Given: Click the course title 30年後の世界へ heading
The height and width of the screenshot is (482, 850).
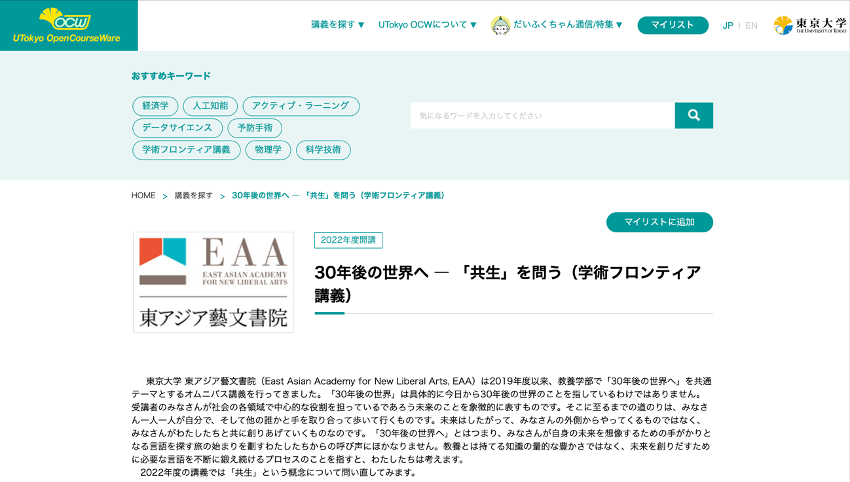Looking at the screenshot, I should tap(508, 284).
